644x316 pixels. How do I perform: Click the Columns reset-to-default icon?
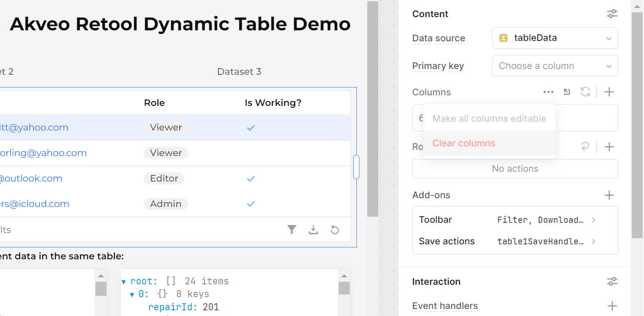(567, 92)
